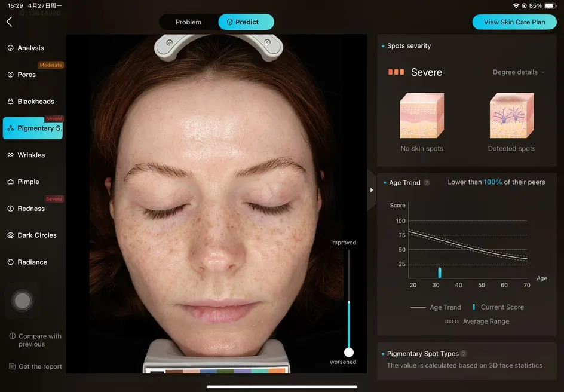This screenshot has width=564, height=392.
Task: Click the Pigmentary Spots dots icon
Action: tap(10, 128)
